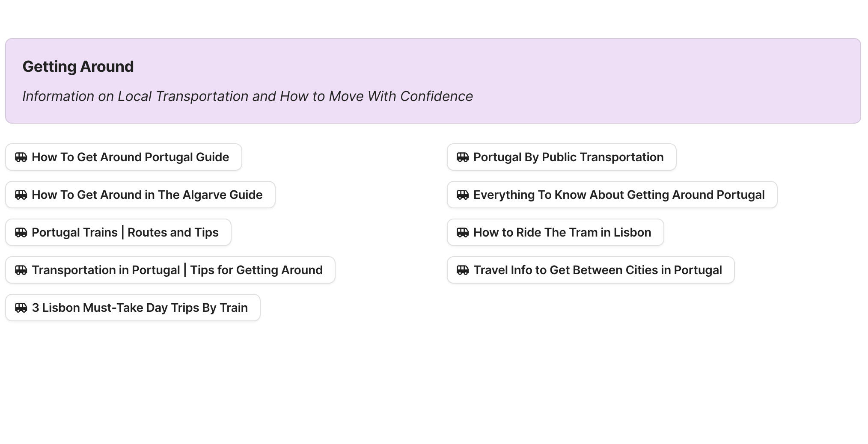Click the bus icon on "Travel Info to Get Between Cities in Portugal"
Viewport: 868px width, 444px height.
coord(463,270)
